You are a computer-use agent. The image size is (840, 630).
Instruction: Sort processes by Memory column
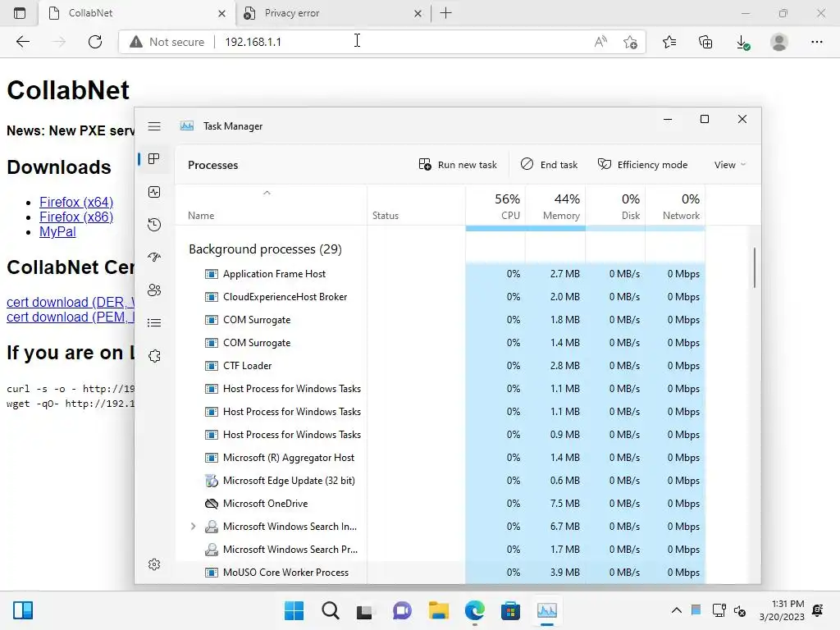pyautogui.click(x=555, y=206)
